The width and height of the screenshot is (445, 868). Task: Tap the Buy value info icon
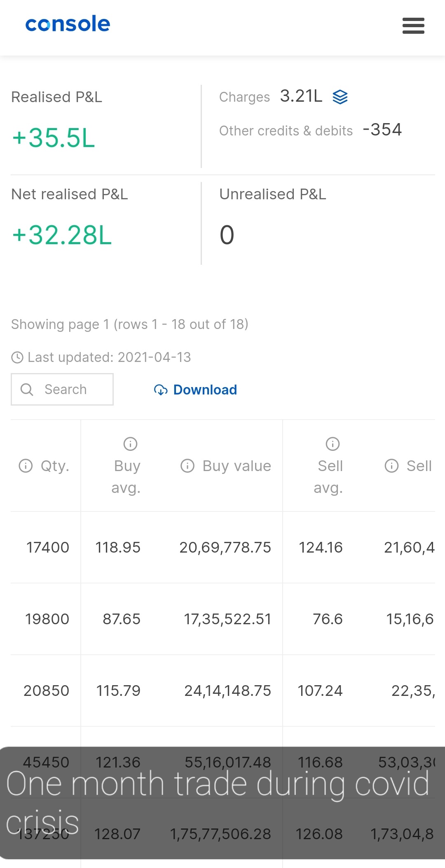point(187,466)
